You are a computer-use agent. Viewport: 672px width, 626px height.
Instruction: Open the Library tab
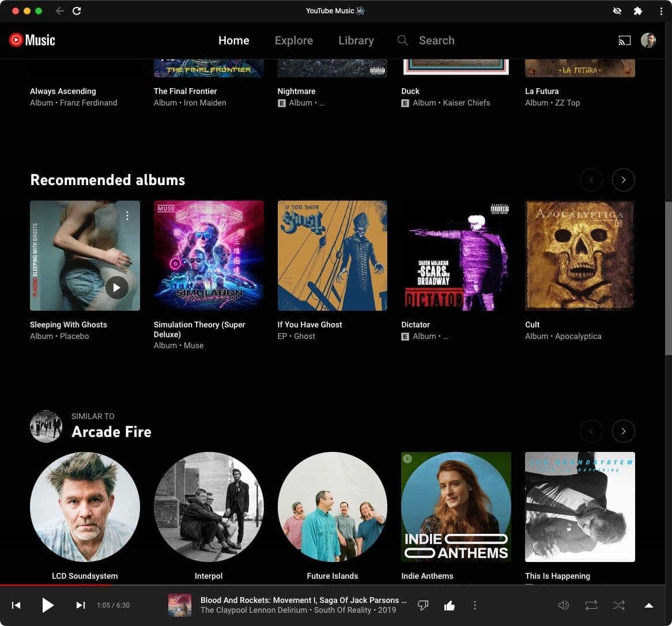coord(356,40)
